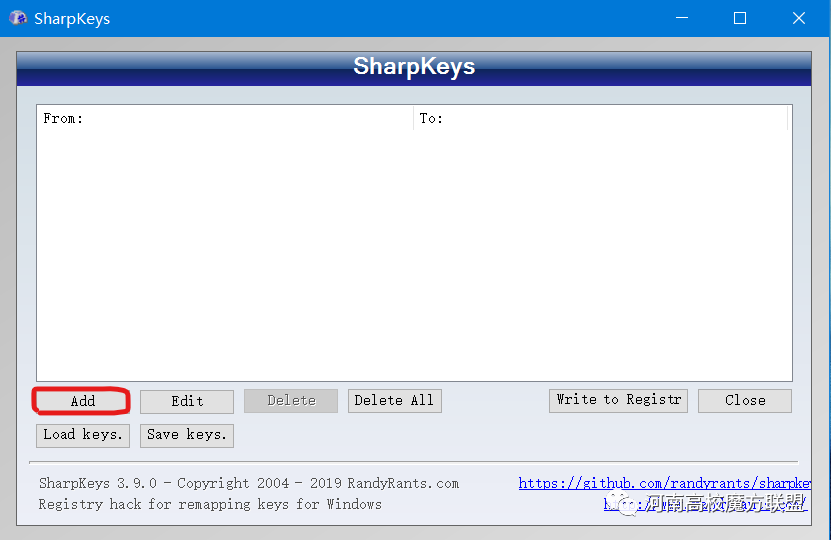This screenshot has width=831, height=540.
Task: Open the Edit mapping button
Action: (187, 401)
